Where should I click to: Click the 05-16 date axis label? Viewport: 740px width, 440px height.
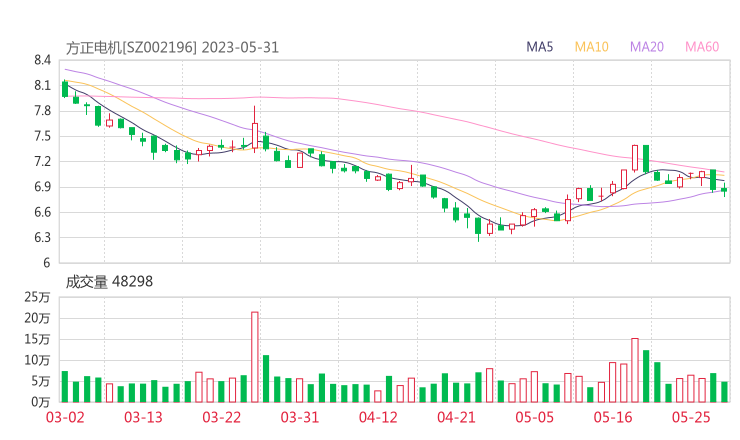tap(613, 417)
